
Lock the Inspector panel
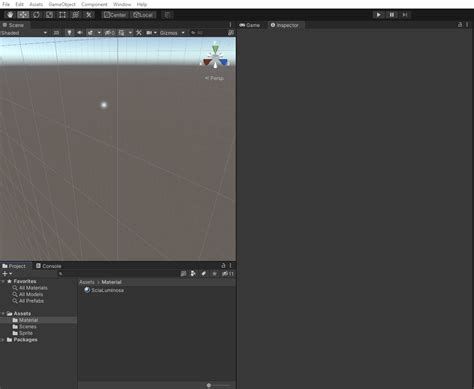(x=460, y=25)
